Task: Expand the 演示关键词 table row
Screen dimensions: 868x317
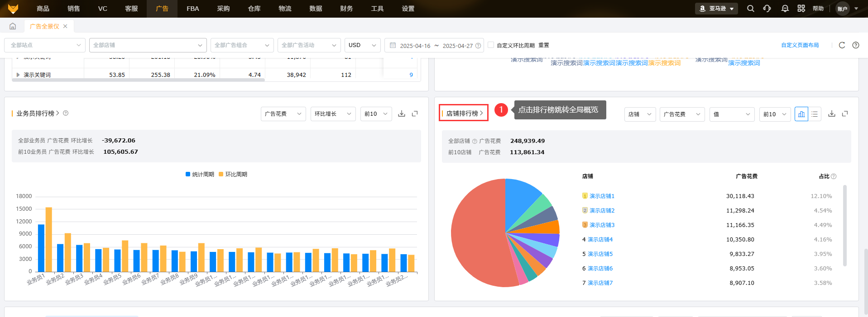Action: 18,75
